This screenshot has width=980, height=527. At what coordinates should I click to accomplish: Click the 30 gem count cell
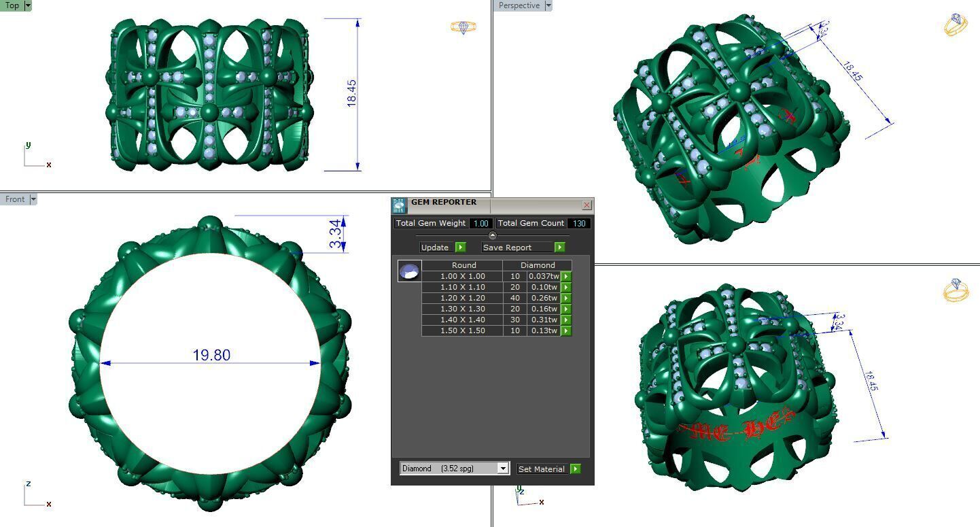coord(515,320)
